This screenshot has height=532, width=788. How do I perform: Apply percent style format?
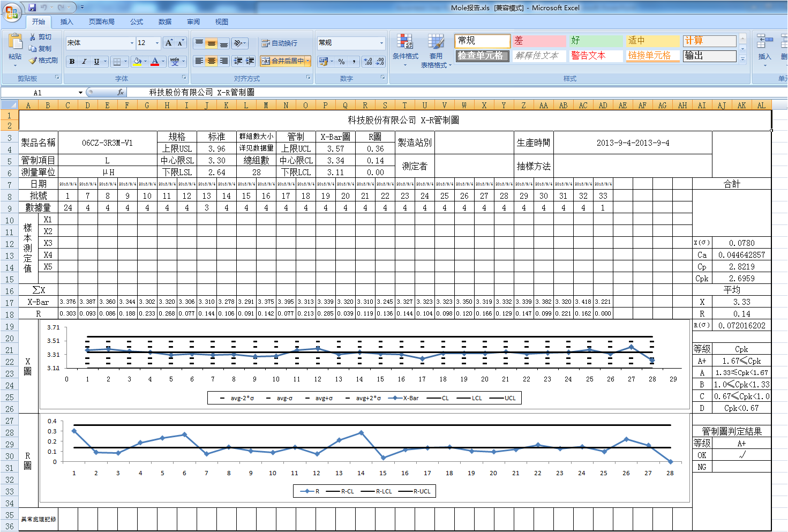(x=342, y=62)
